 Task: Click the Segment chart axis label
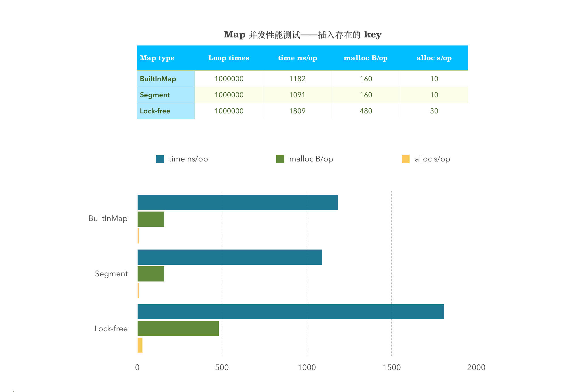click(x=111, y=274)
